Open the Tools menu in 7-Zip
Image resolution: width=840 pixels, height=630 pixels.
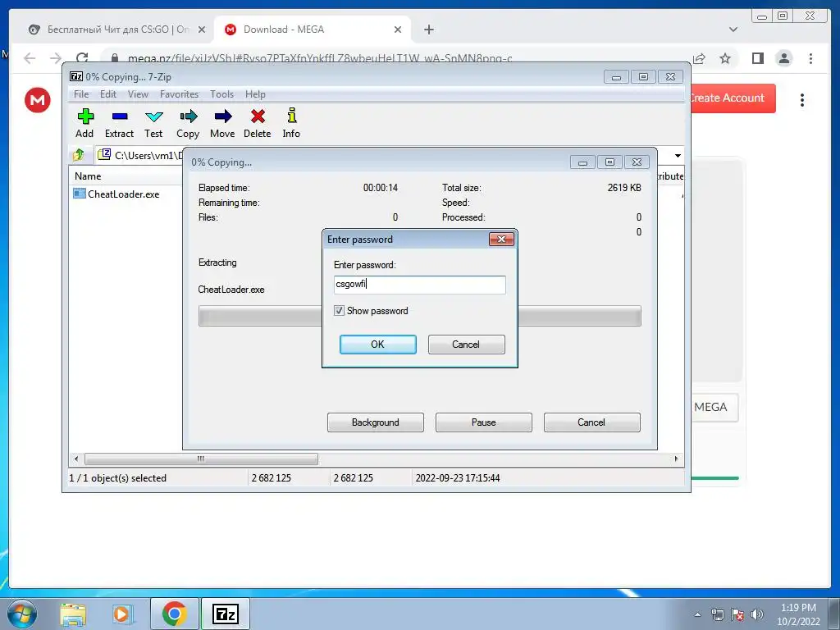point(221,94)
